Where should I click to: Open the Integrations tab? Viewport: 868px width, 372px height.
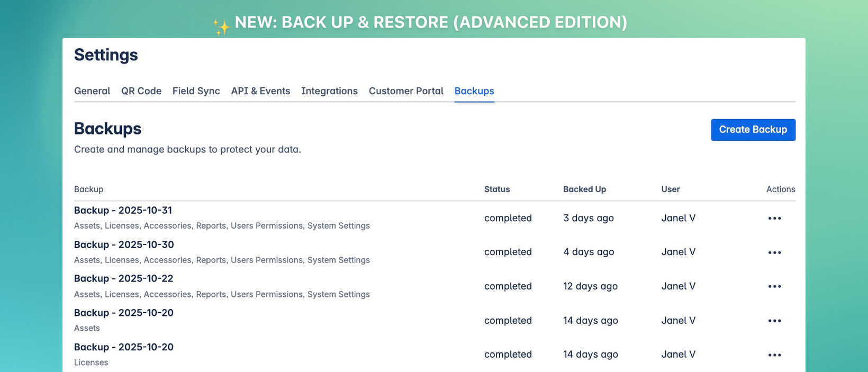[x=329, y=91]
